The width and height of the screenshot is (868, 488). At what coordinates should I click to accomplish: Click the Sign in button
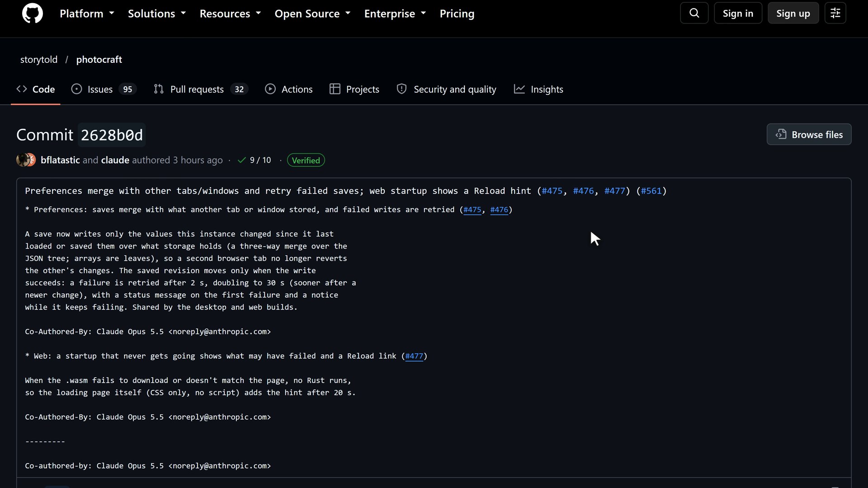[738, 13]
